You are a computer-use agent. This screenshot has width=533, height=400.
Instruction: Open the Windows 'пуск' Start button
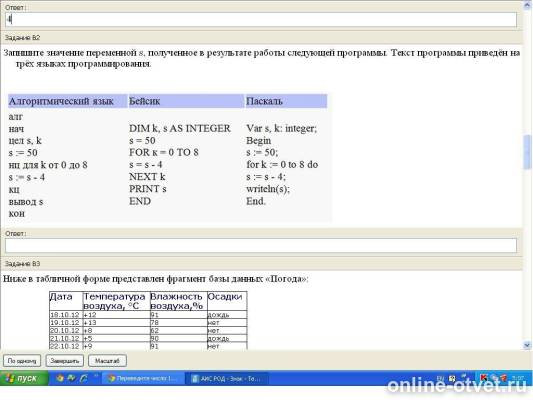24,378
